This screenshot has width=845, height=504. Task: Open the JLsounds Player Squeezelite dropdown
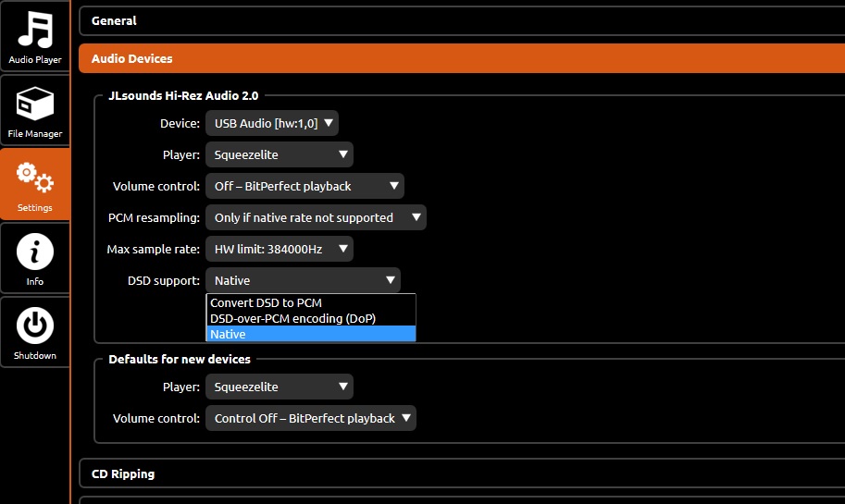280,154
